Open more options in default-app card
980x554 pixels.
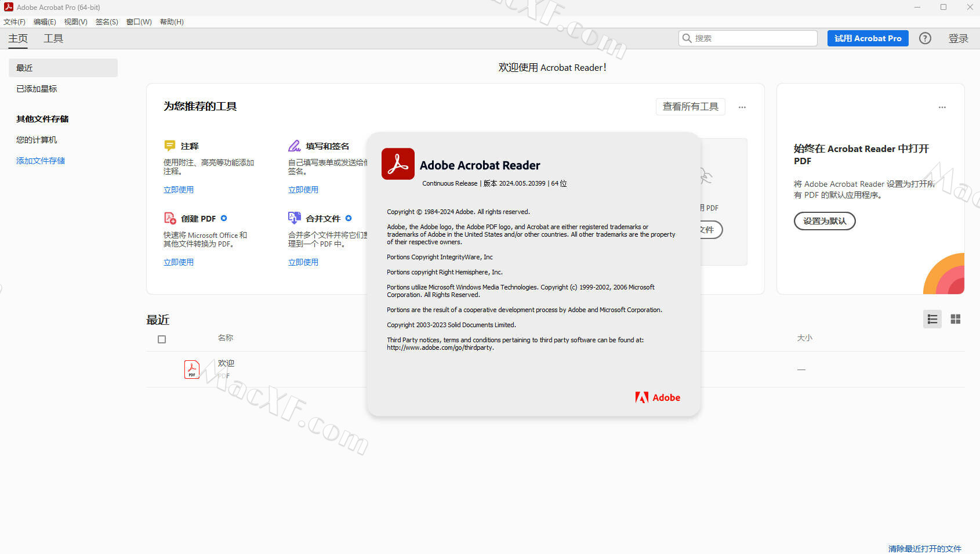(x=942, y=107)
